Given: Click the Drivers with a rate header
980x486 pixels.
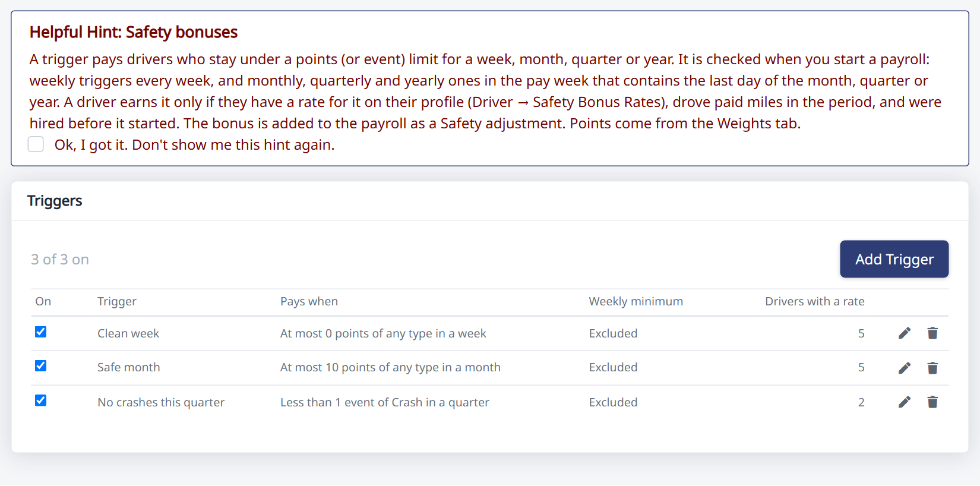Looking at the screenshot, I should pos(815,301).
